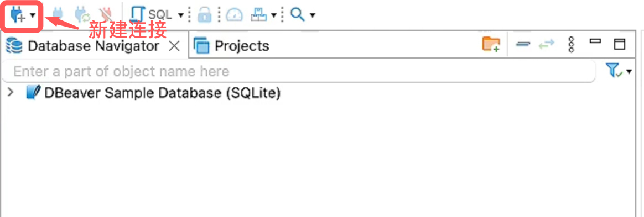Image resolution: width=644 pixels, height=217 pixels.
Task: Switch to the Projects tab
Action: [231, 45]
